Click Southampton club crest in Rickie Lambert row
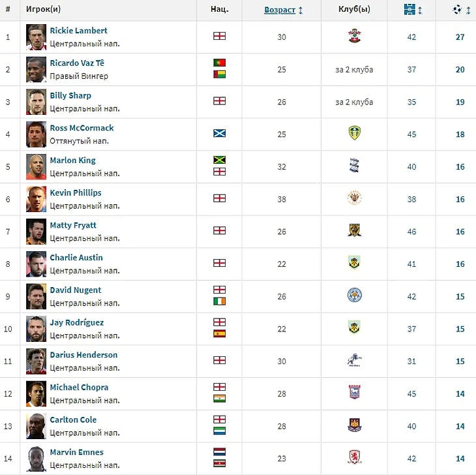 pos(354,36)
